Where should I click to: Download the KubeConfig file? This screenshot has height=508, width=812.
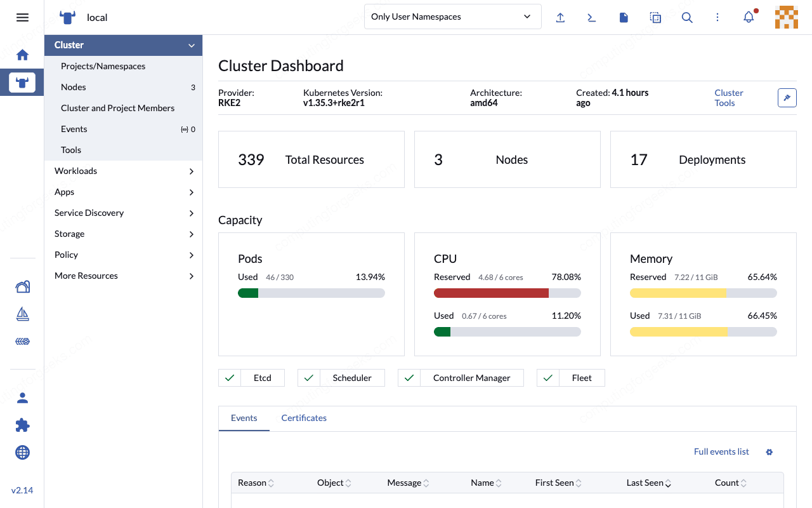point(624,17)
